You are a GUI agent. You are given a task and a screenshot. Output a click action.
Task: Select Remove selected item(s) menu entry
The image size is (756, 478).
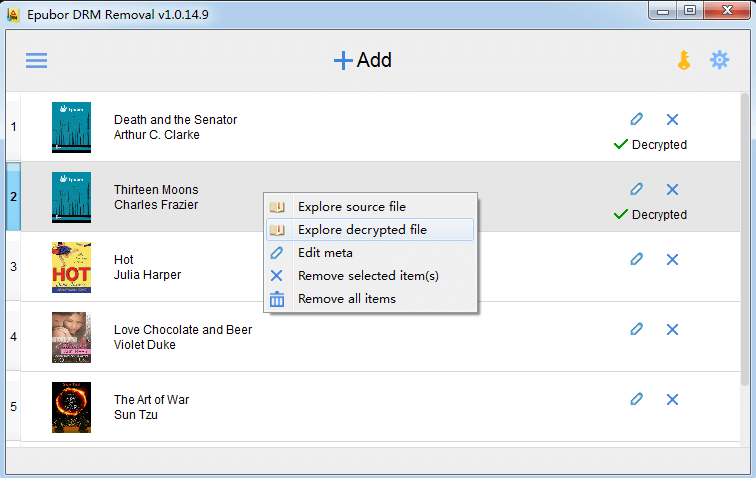tap(370, 276)
